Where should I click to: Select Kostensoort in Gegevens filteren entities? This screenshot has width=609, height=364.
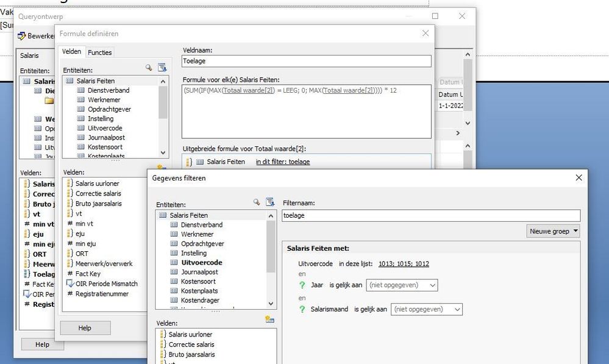198,281
